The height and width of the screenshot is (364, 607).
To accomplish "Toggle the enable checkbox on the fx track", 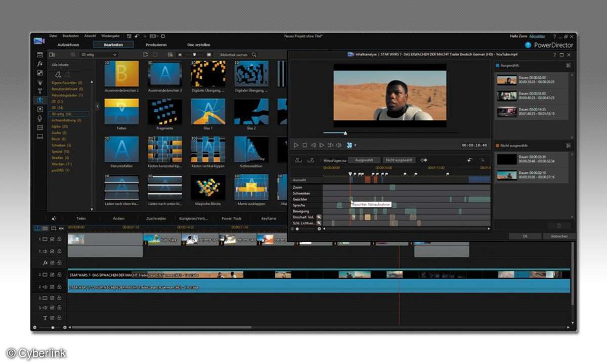I will [52, 263].
